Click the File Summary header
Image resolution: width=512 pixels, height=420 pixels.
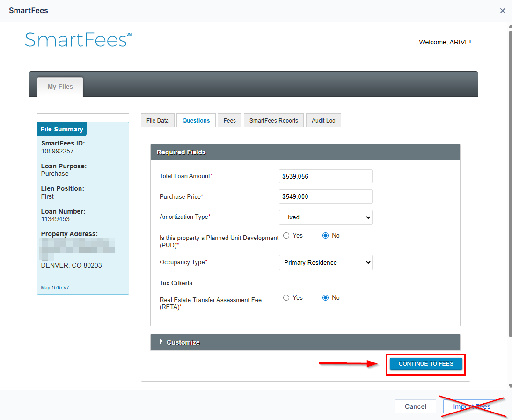coord(62,129)
